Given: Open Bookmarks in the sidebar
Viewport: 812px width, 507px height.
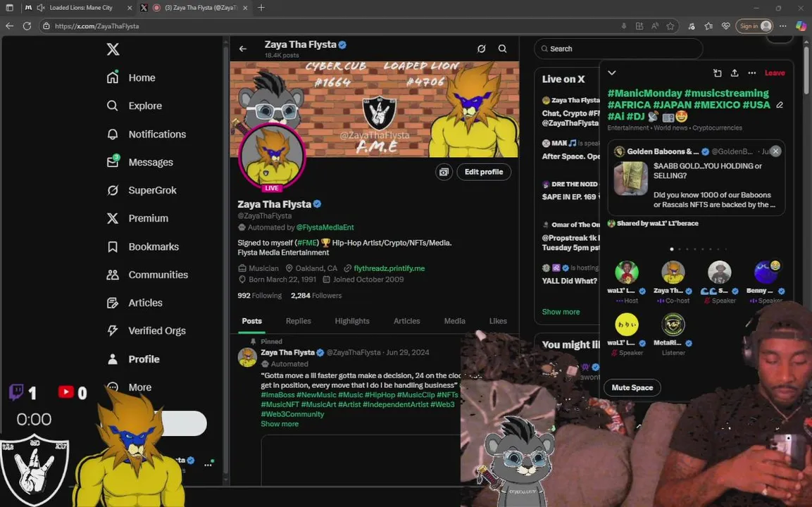Looking at the screenshot, I should (x=142, y=246).
